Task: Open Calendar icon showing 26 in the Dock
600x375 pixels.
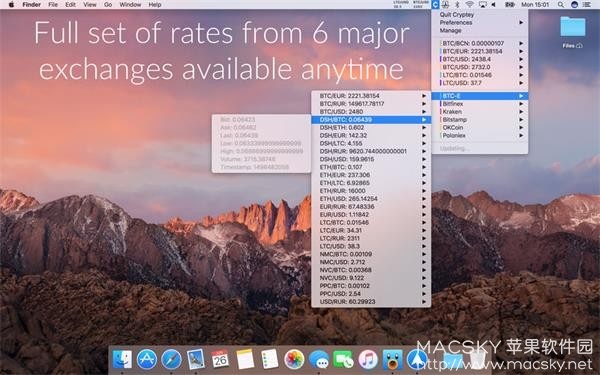Action: click(x=220, y=360)
